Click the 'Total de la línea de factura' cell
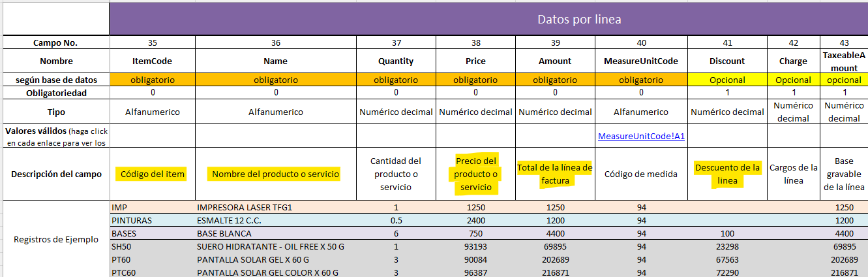 click(554, 174)
